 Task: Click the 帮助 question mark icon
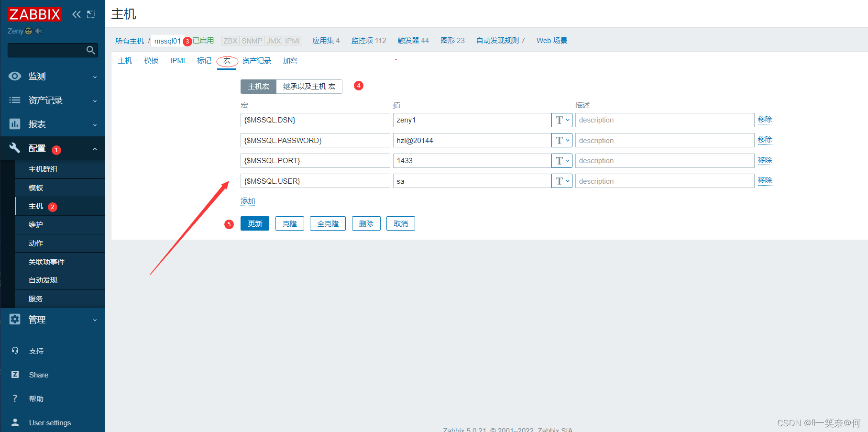tap(15, 399)
